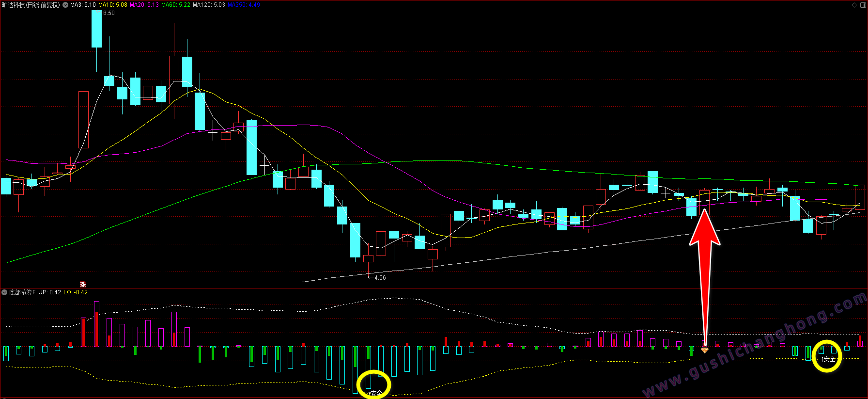Click the orange diamond signal marker in indicator panel
The image size is (868, 399).
(x=705, y=350)
